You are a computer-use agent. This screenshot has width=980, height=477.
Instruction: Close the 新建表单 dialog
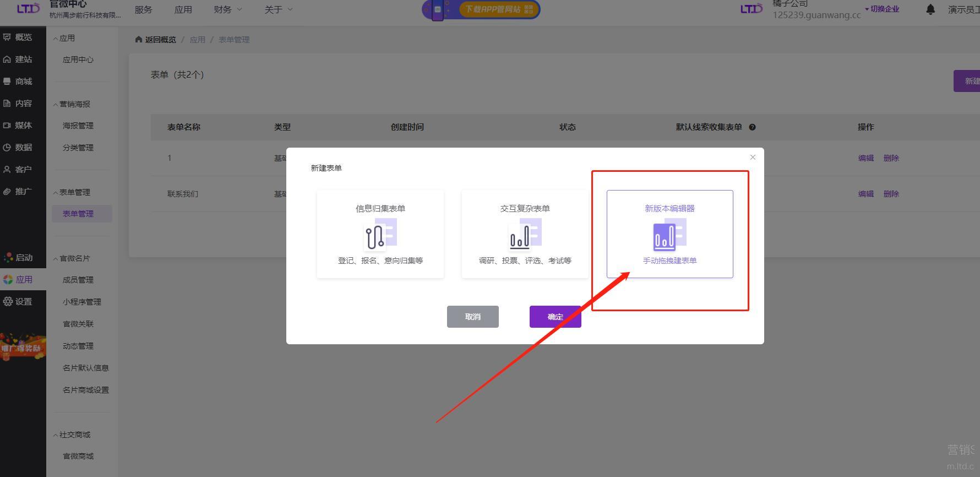pos(753,158)
